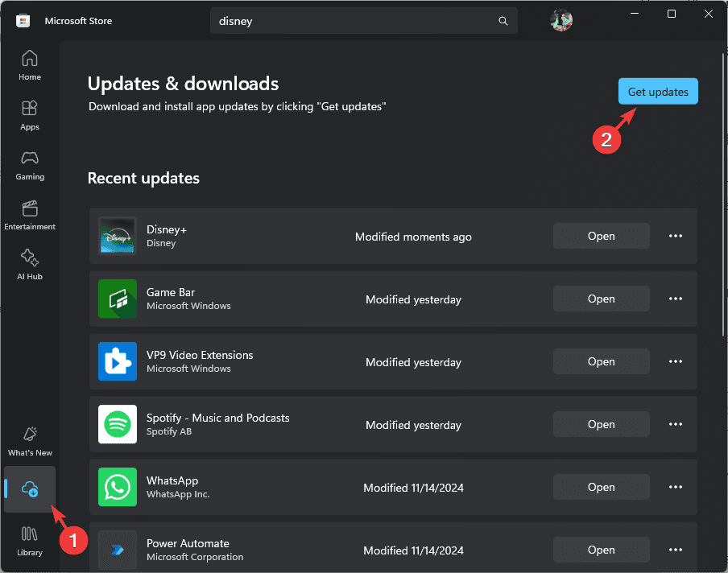Screen dimensions: 728x573
Task: Open the Entertainment section
Action: coord(30,216)
